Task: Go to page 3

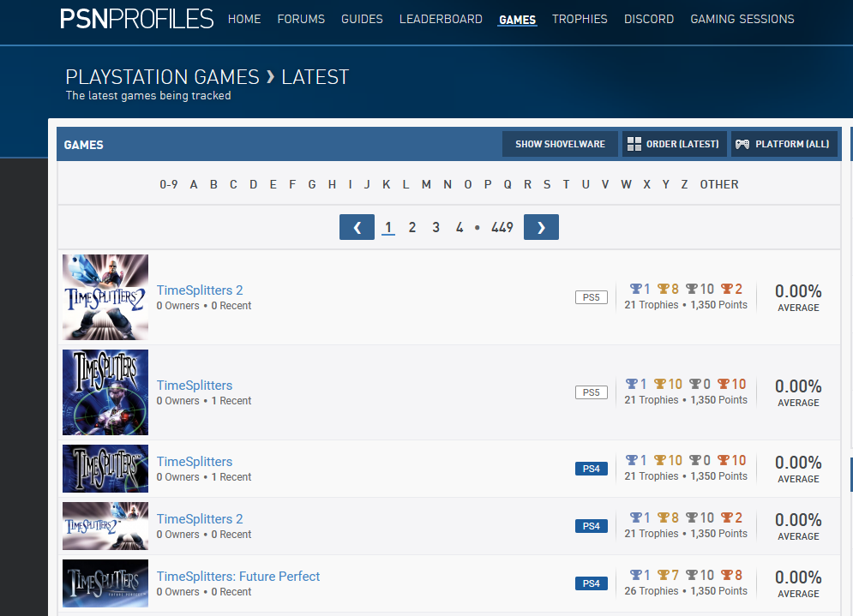Action: (x=436, y=227)
